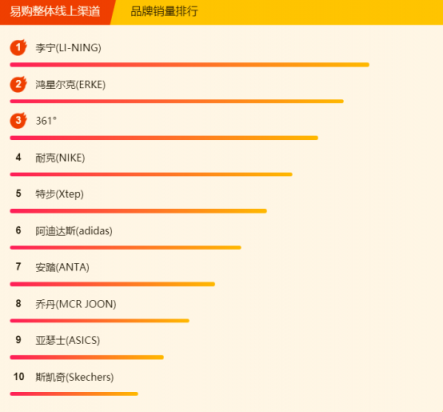Click the sales bar under Skechers
This screenshot has width=443, height=412.
74,394
